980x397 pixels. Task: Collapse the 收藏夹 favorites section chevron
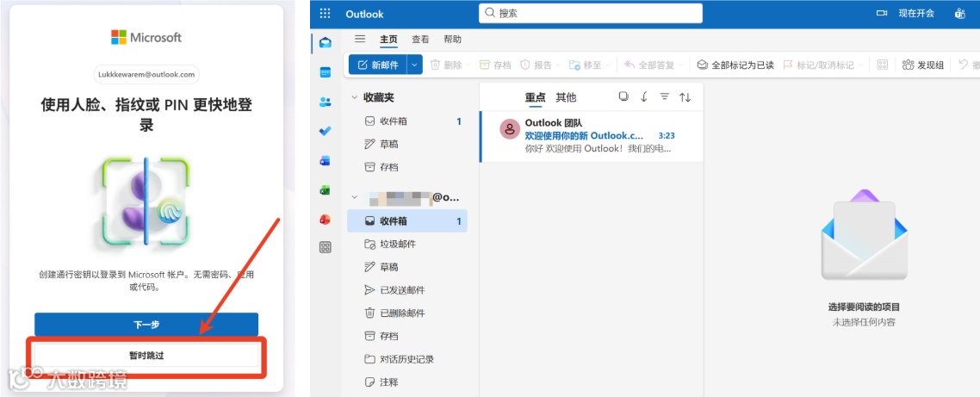355,97
